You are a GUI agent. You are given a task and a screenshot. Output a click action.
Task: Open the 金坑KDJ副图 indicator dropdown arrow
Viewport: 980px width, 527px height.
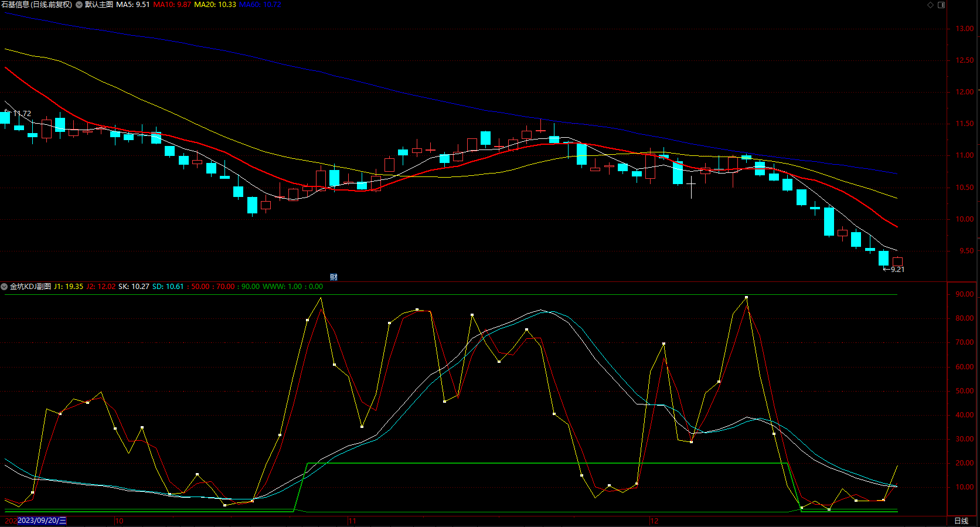(4, 287)
